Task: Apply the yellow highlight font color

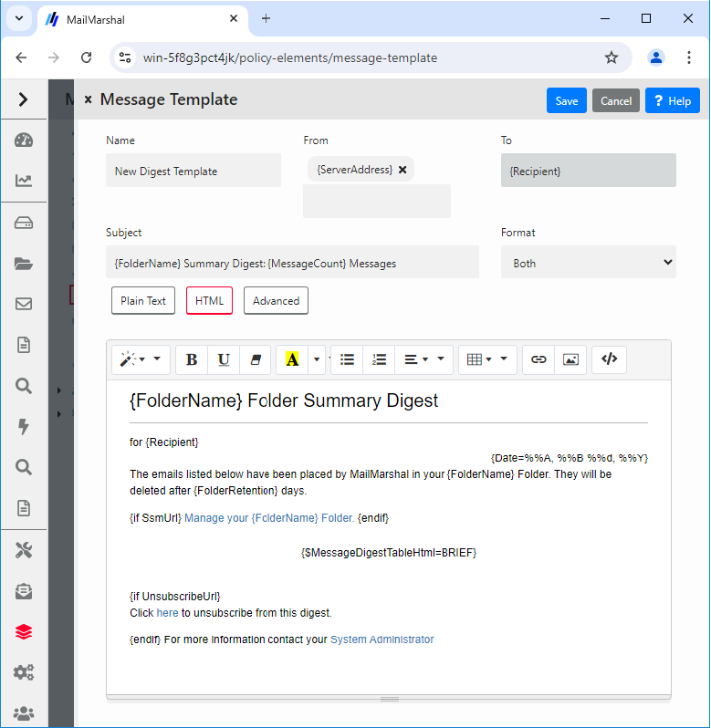Action: [x=292, y=359]
